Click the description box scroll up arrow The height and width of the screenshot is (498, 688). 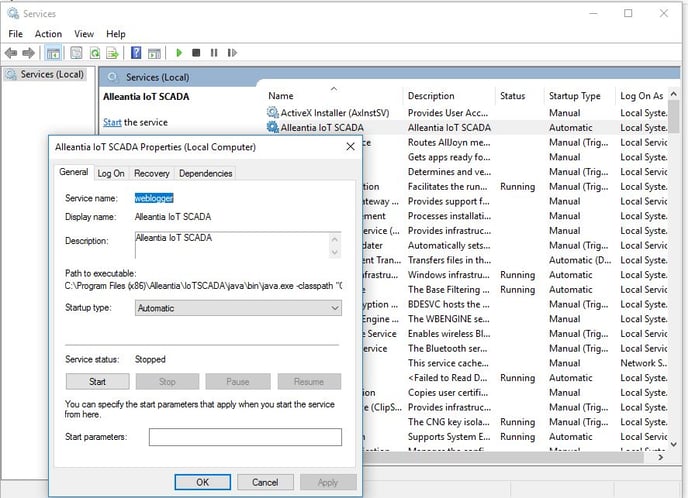click(335, 239)
